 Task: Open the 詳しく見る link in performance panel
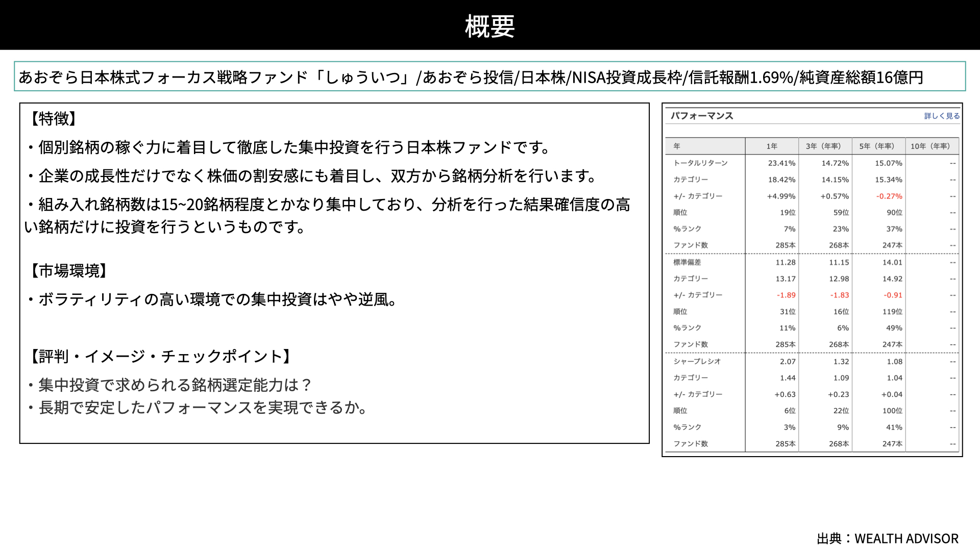click(x=942, y=116)
